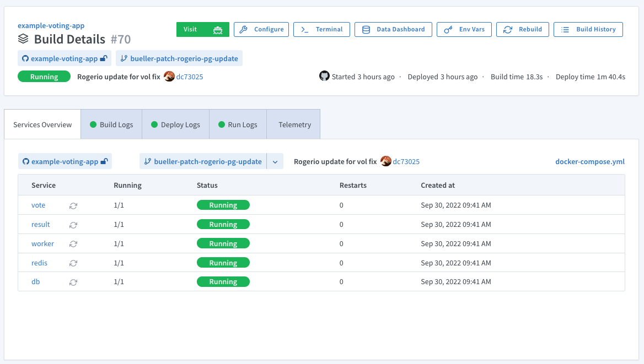Restart the worker service via its refresh icon
Image resolution: width=644 pixels, height=364 pixels.
[x=73, y=244]
